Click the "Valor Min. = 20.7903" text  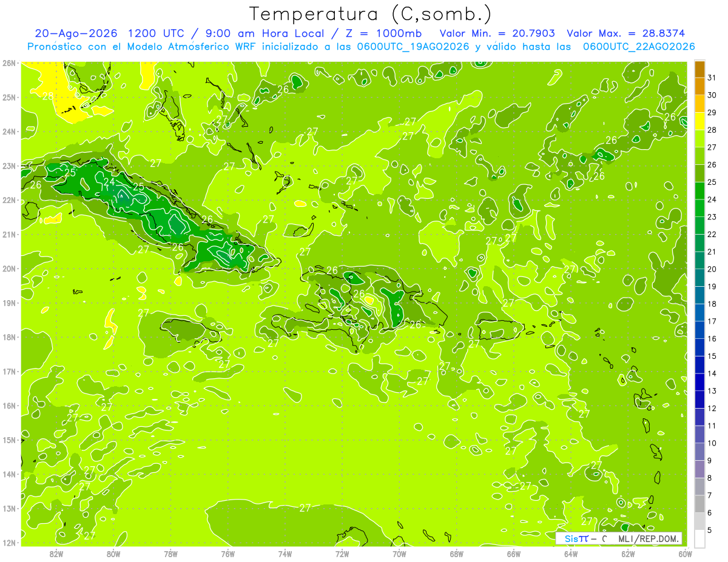(x=497, y=33)
